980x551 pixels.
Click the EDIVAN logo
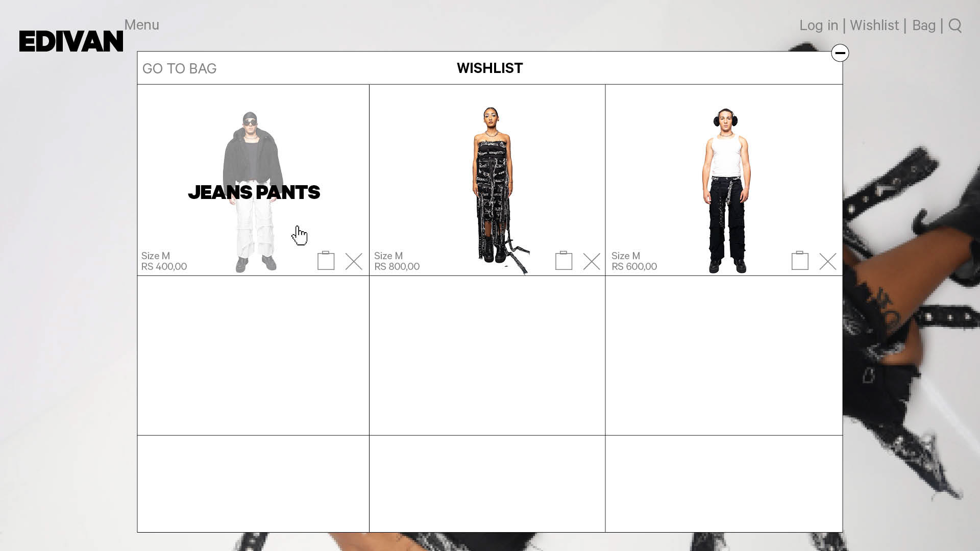71,41
